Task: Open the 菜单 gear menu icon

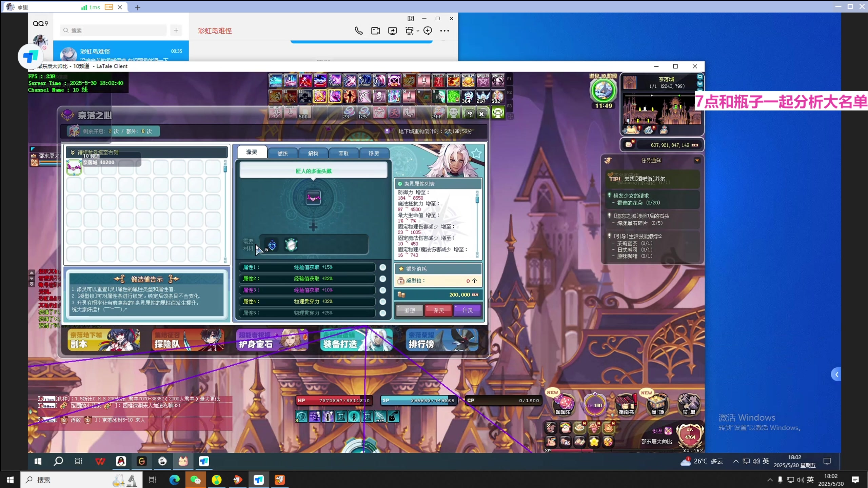Action: pyautogui.click(x=689, y=404)
